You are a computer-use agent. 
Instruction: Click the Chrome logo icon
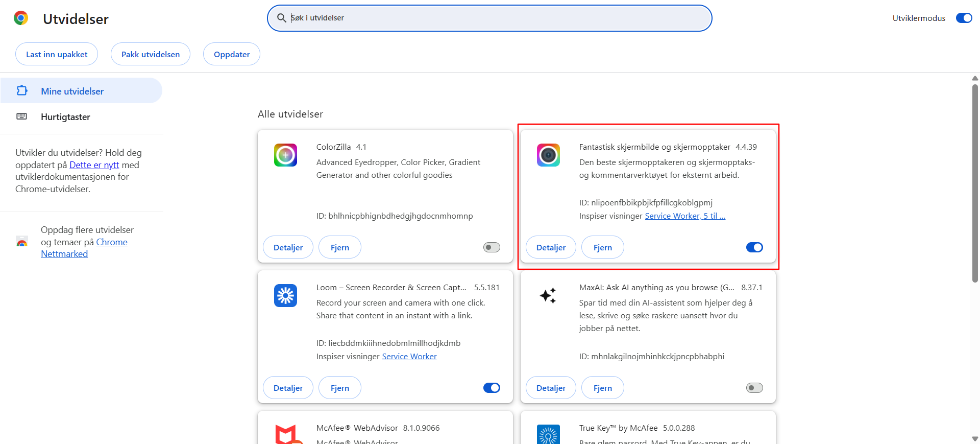pyautogui.click(x=21, y=18)
